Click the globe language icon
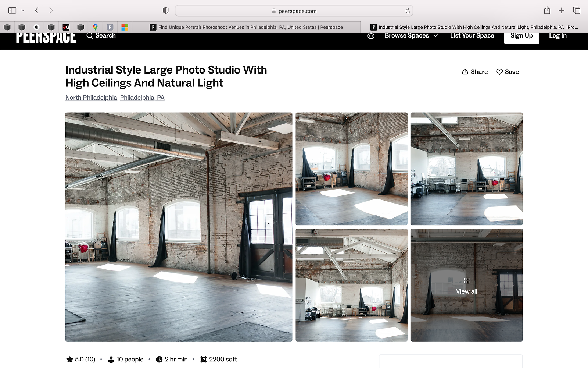The width and height of the screenshot is (588, 368). (371, 36)
